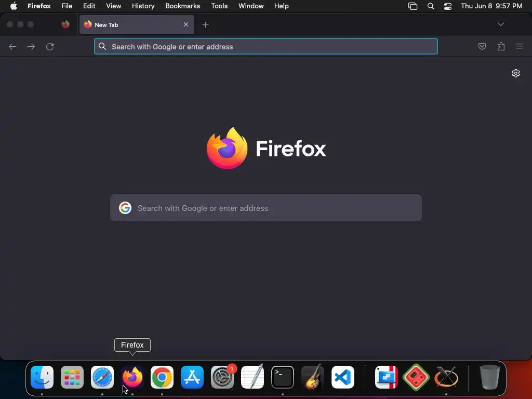532x399 pixels.
Task: Open the Firefox app menu in menu bar
Action: (39, 6)
